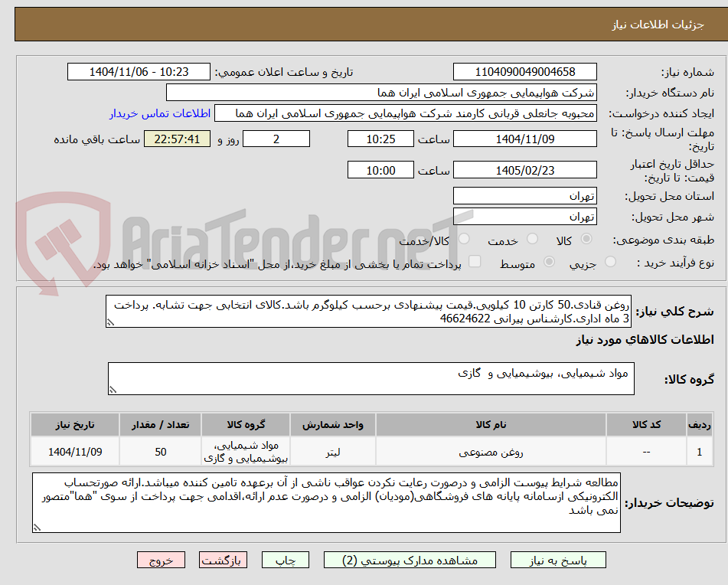Select the جزیي purchase process radio button
This screenshot has height=585, width=728.
click(x=609, y=261)
